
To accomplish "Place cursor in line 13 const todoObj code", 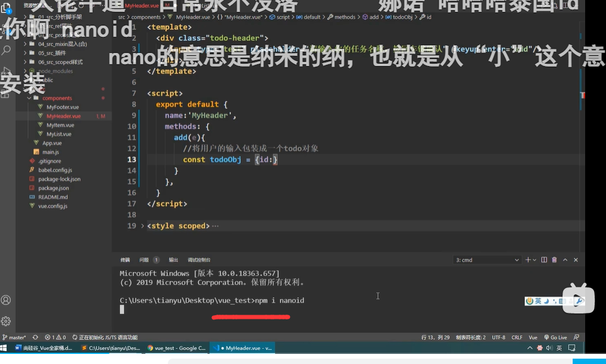I will pyautogui.click(x=230, y=159).
